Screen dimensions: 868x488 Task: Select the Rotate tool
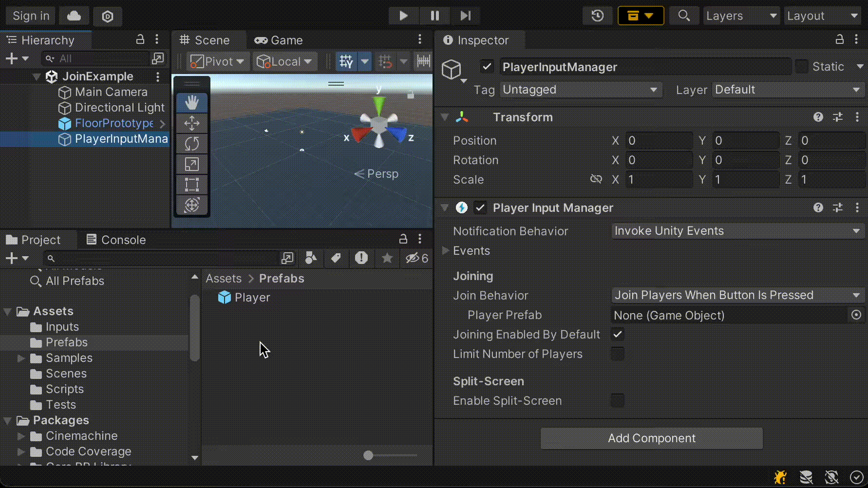192,144
